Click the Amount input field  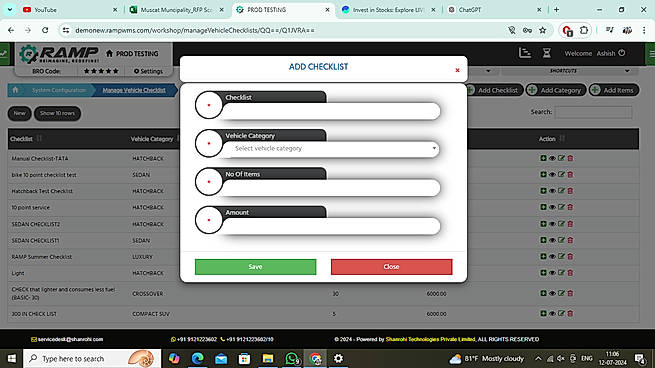tap(331, 226)
